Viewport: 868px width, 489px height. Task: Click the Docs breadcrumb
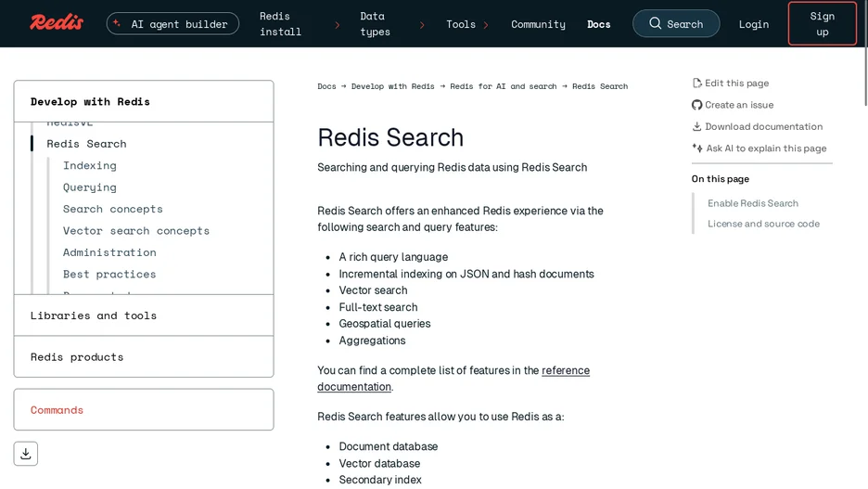pyautogui.click(x=326, y=86)
